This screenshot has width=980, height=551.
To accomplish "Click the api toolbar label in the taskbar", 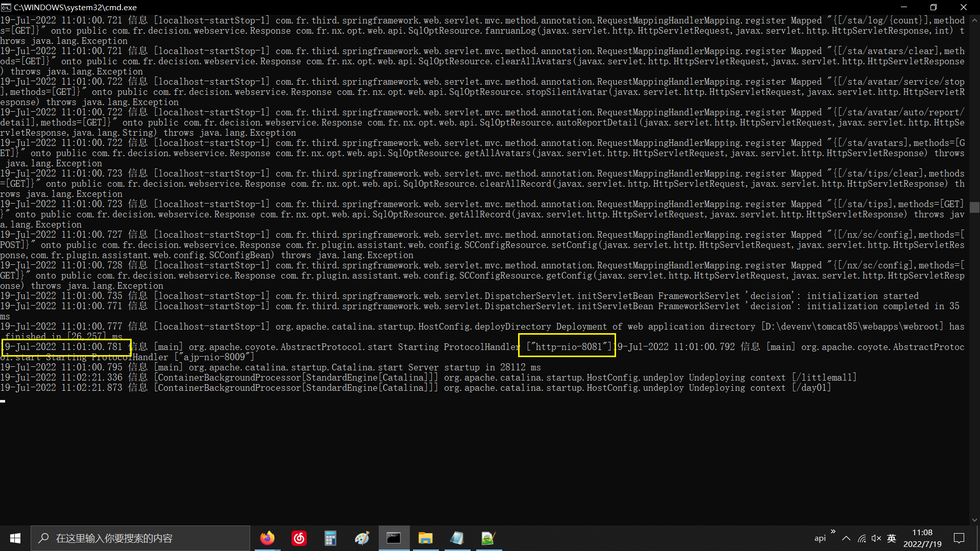I will [x=820, y=538].
